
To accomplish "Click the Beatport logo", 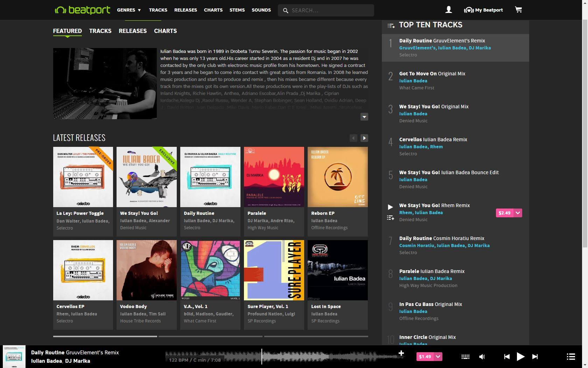I will (x=82, y=10).
